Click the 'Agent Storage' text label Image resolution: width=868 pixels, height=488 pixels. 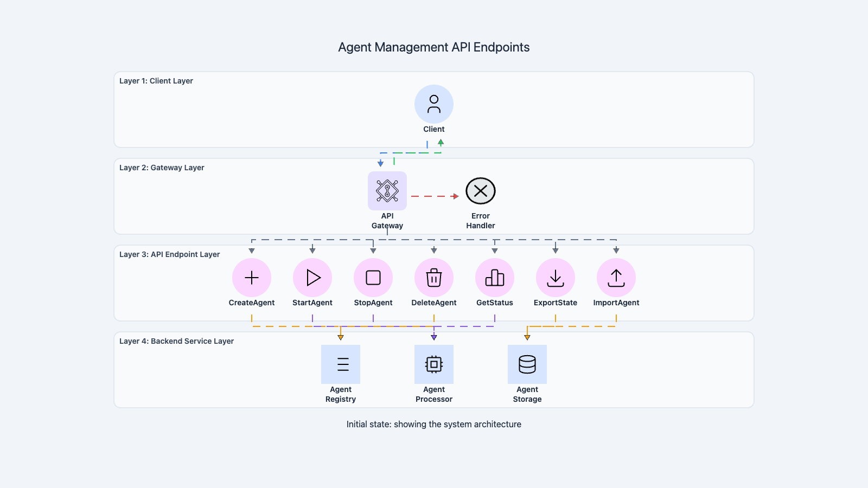click(527, 394)
